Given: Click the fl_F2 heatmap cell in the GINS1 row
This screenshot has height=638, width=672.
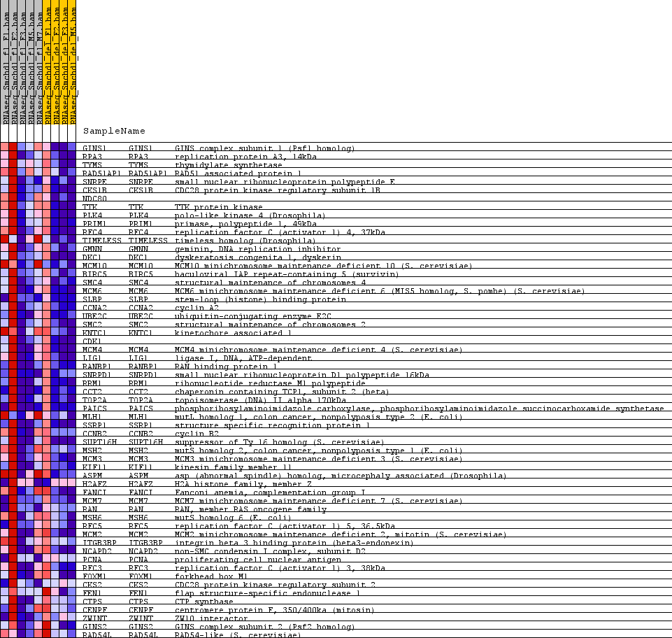Looking at the screenshot, I should click(x=13, y=147).
